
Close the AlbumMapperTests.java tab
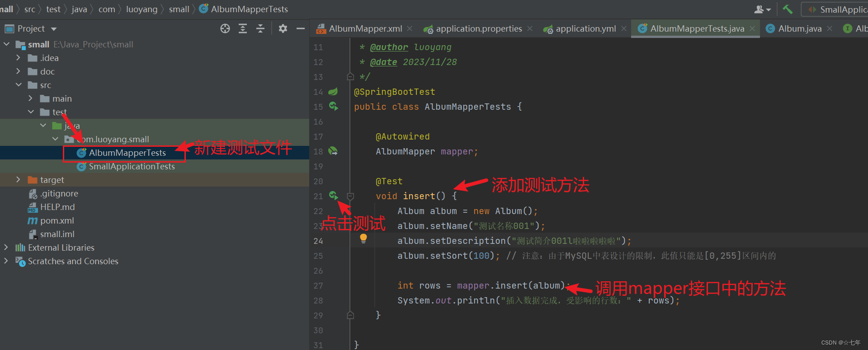tap(752, 28)
